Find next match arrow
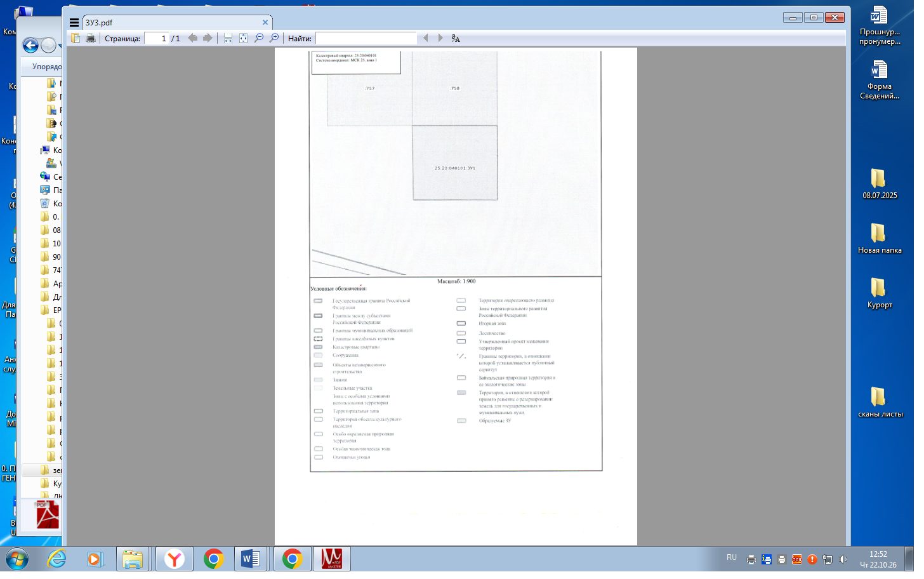The image size is (924, 579). tap(440, 38)
